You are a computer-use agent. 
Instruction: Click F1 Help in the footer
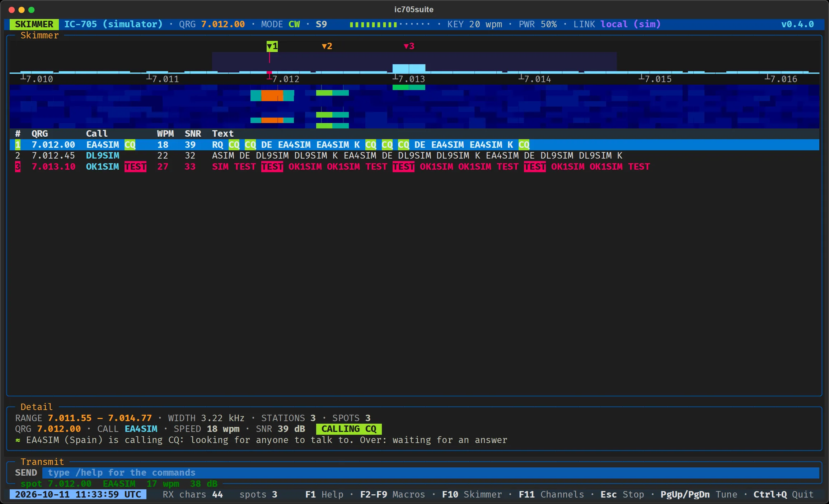[x=324, y=494]
